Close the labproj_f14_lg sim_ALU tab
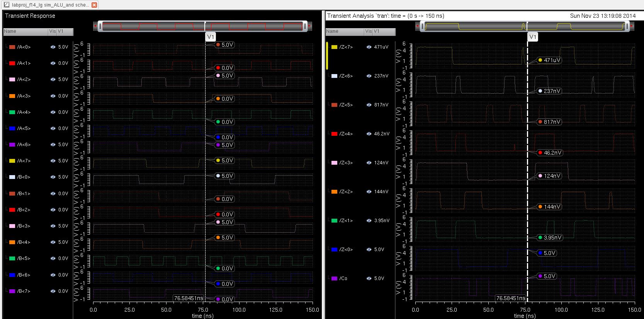644x319 pixels. point(94,5)
